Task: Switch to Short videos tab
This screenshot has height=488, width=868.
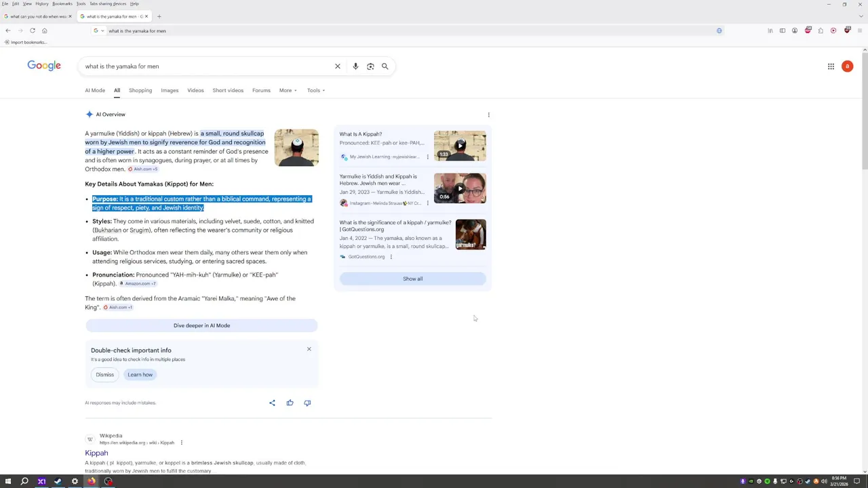Action: [228, 90]
